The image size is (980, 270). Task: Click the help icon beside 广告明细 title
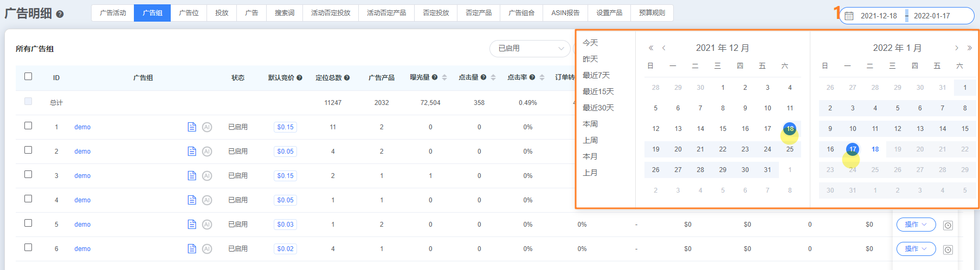click(x=60, y=15)
